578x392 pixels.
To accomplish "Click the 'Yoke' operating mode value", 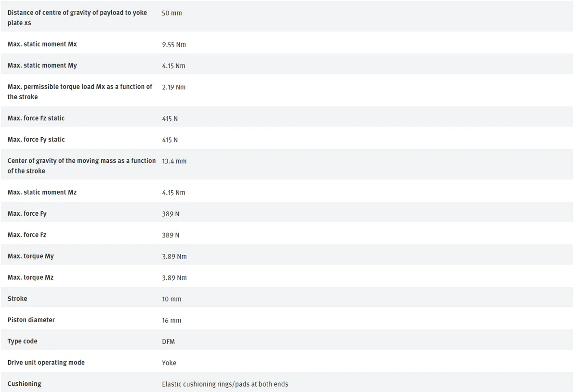I will (169, 363).
